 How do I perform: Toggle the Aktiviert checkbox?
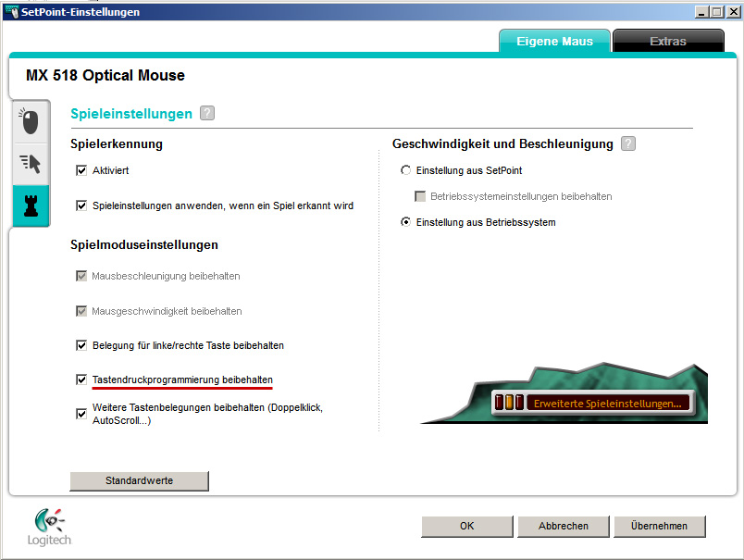(x=81, y=170)
